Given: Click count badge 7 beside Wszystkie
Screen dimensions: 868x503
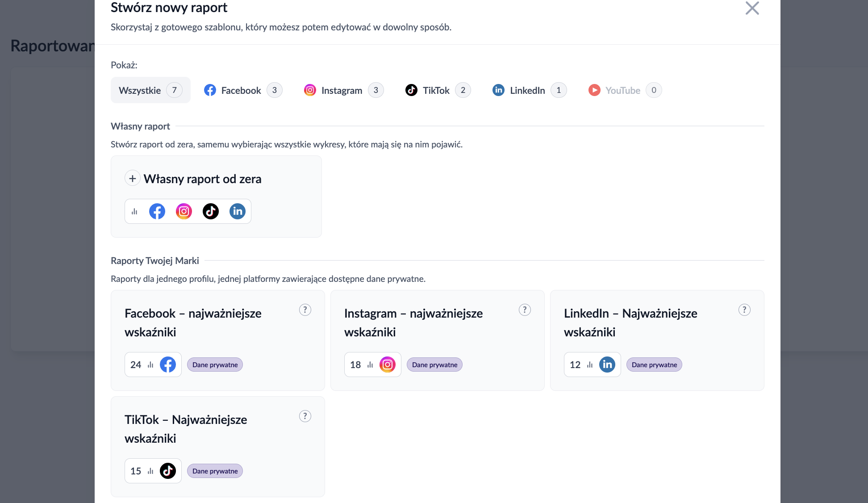Looking at the screenshot, I should (x=175, y=90).
